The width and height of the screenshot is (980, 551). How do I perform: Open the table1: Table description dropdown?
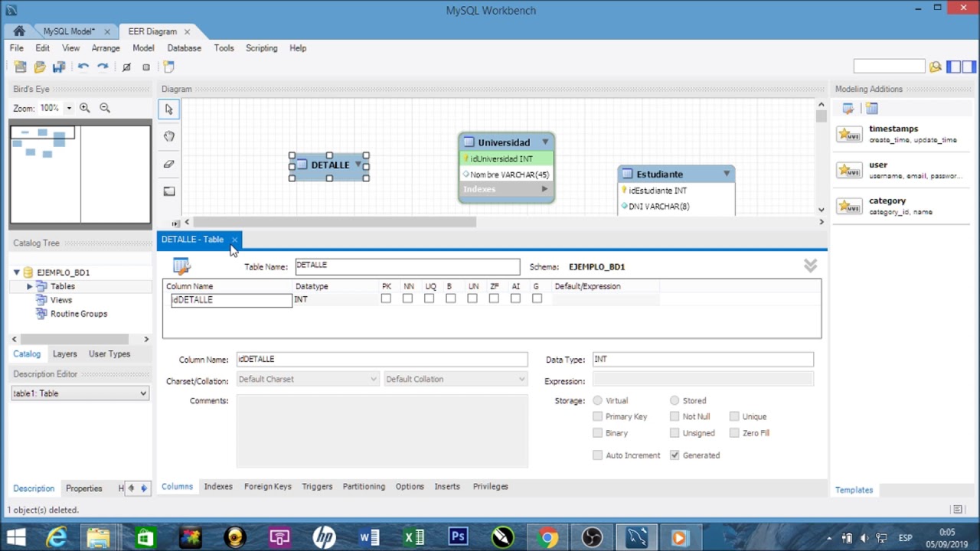coord(80,393)
